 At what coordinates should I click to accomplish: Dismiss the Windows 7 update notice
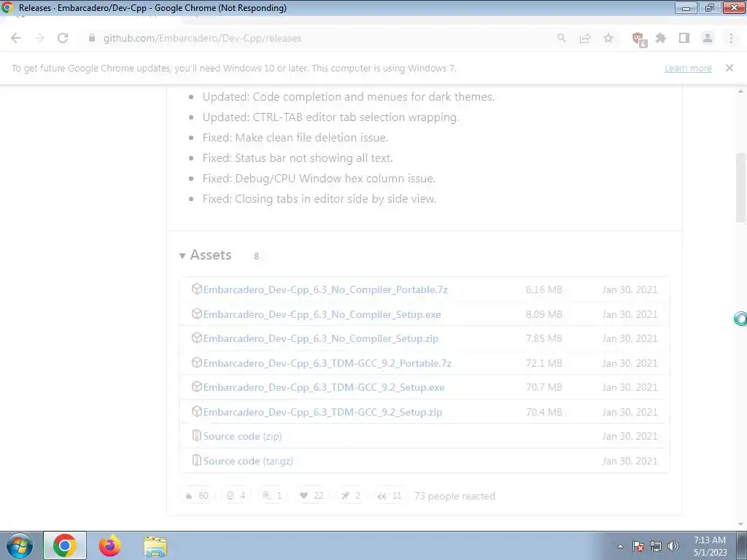click(729, 68)
